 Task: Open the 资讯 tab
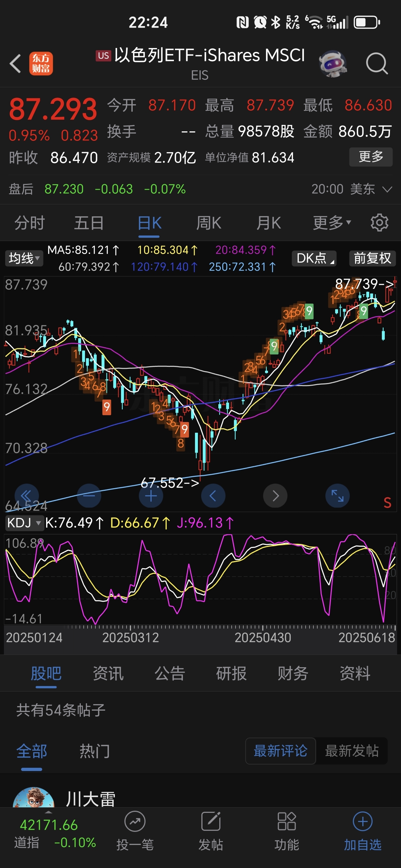pyautogui.click(x=108, y=674)
